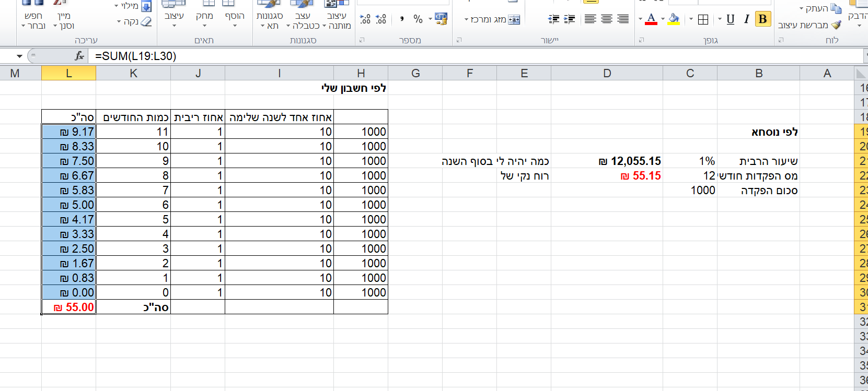Open the Font (גופן) dialog launcher
The width and height of the screenshot is (868, 391).
641,40
